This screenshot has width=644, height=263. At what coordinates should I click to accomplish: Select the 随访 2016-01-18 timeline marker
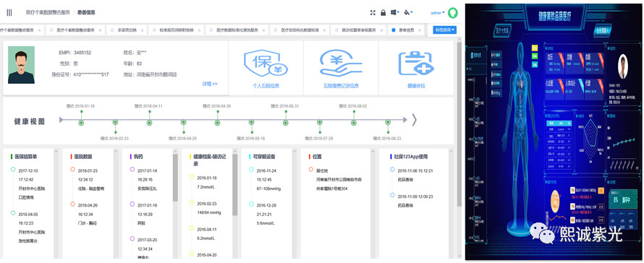pos(81,122)
